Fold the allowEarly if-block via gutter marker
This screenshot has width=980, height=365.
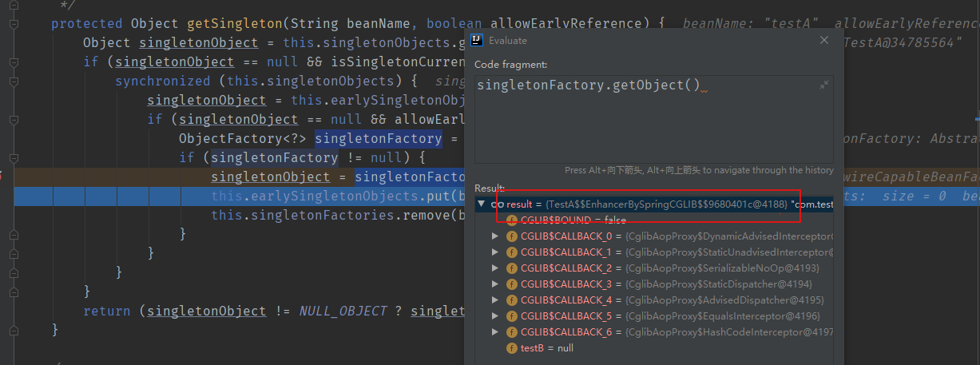[x=15, y=121]
